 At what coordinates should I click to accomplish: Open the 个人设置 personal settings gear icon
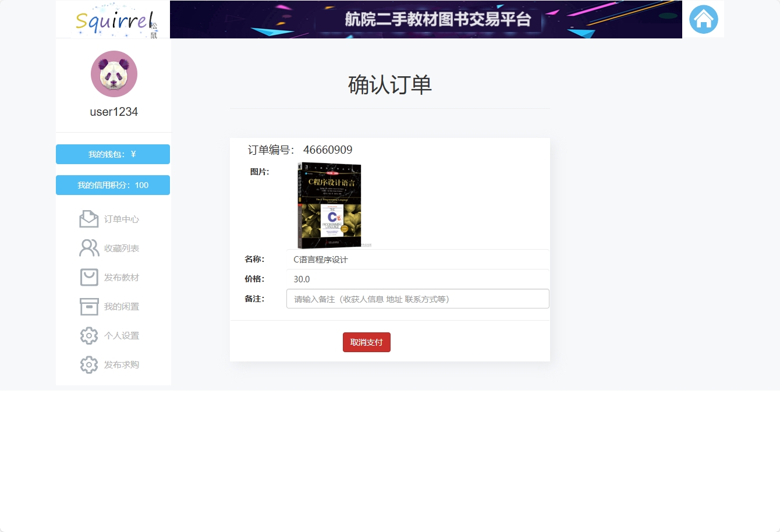pos(88,335)
